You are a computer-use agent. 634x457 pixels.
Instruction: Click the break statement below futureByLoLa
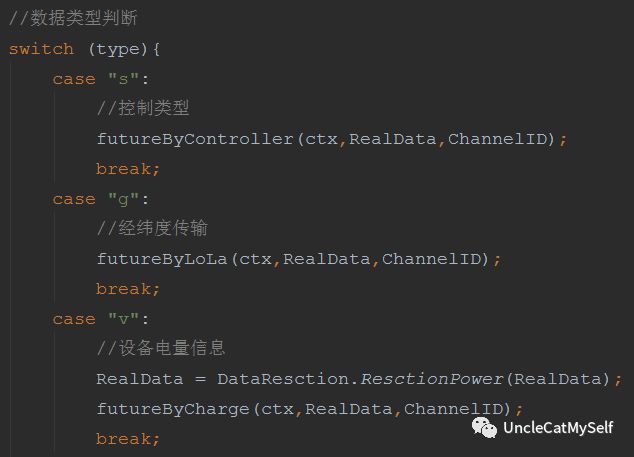click(126, 289)
